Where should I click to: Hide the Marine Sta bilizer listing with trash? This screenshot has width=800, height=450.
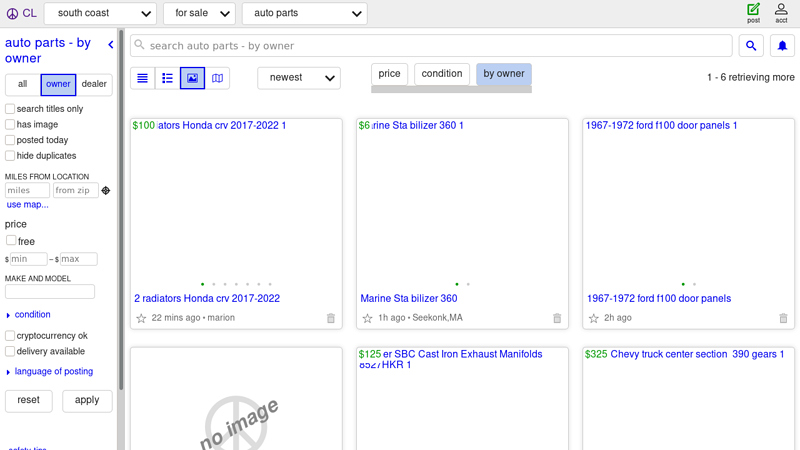(x=557, y=318)
